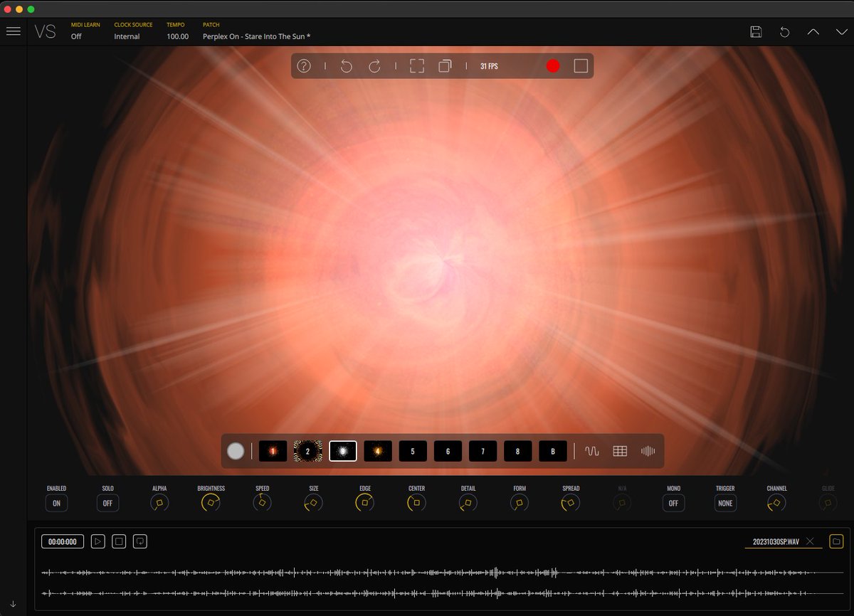Screen dimensions: 854x616
Task: Click the duplicate/copy icon next to fullscreen
Action: coord(445,65)
